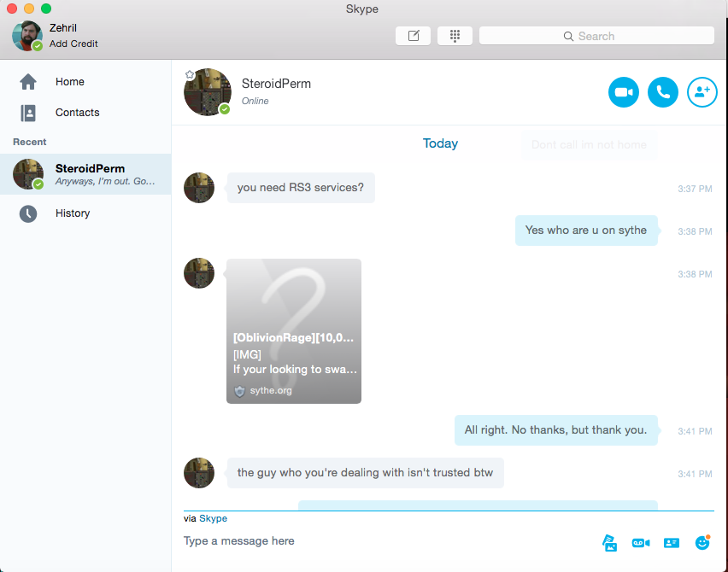Click the Contacts address book icon
Image resolution: width=728 pixels, height=572 pixels.
[28, 113]
